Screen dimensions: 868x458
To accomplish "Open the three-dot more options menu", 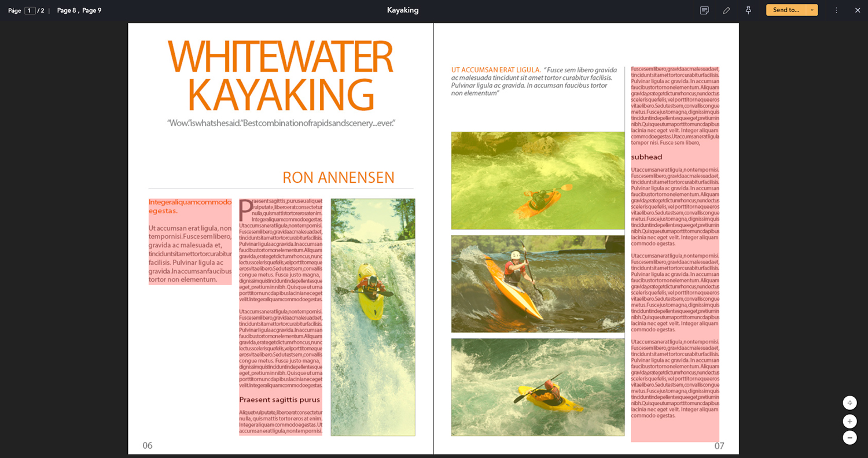I will (x=836, y=10).
